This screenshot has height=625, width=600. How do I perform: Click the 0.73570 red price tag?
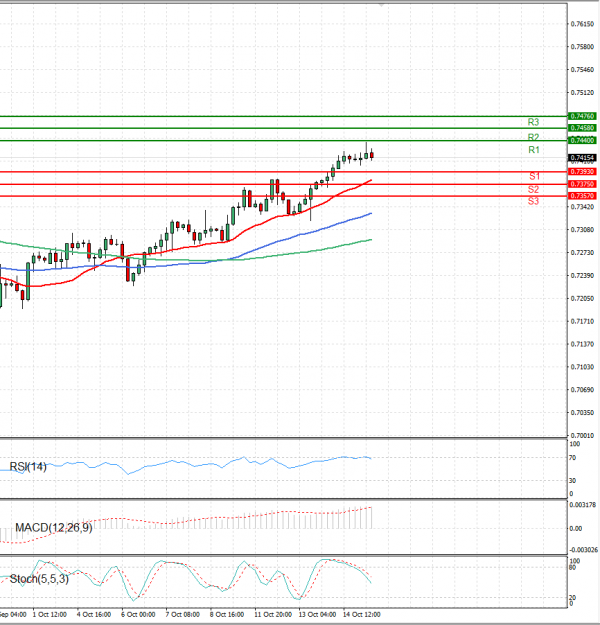click(582, 196)
